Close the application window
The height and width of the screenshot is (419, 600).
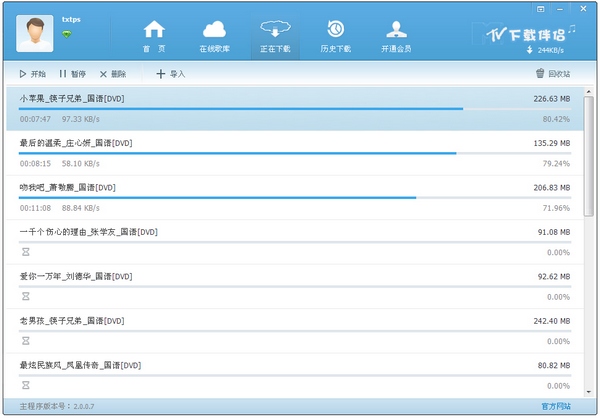583,8
